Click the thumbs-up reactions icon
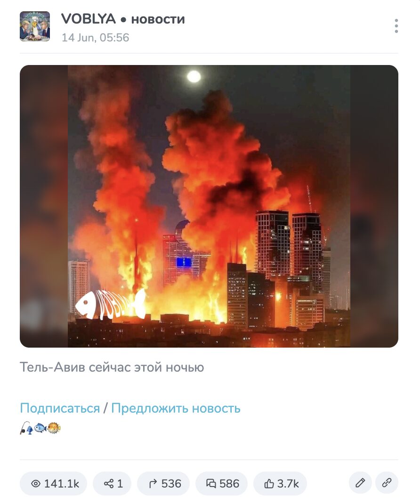Viewport: 420px width, 504px height. pos(269,483)
